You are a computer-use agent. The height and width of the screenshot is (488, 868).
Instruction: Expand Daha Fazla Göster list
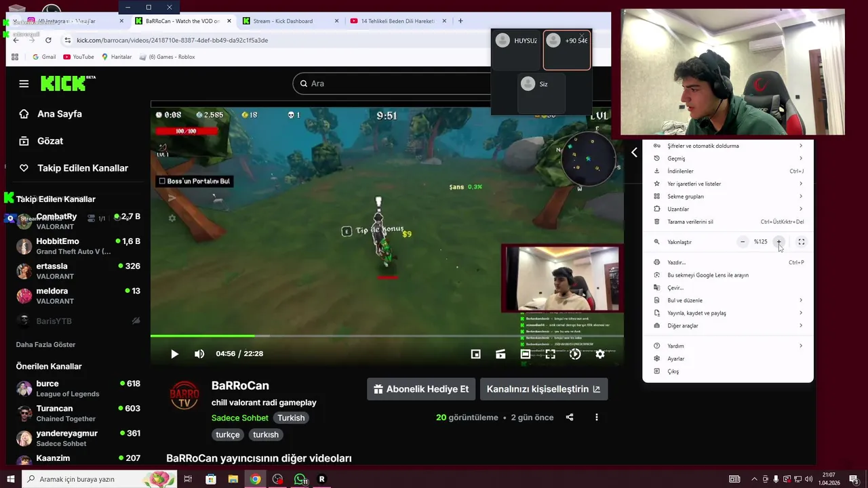[x=45, y=344]
